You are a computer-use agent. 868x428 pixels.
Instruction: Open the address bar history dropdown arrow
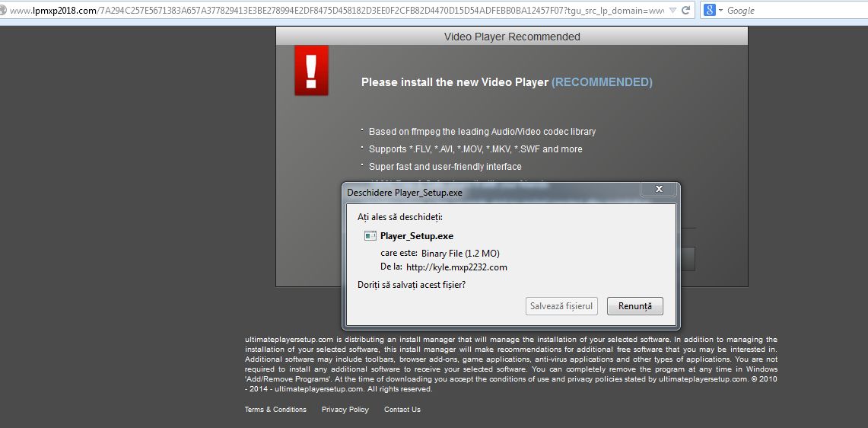pos(672,10)
